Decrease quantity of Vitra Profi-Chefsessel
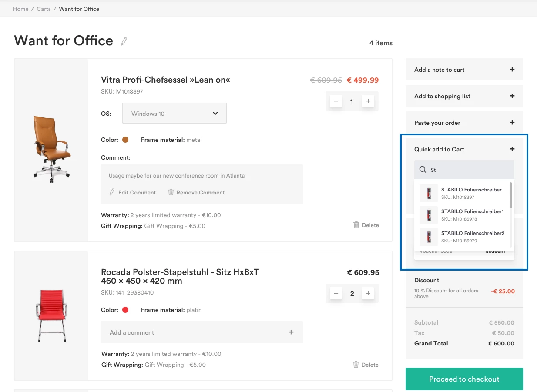Viewport: 537px width, 392px height. [x=336, y=101]
